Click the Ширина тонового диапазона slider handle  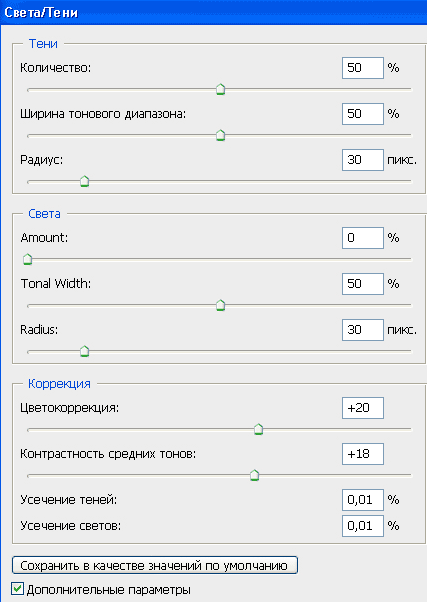tap(220, 136)
